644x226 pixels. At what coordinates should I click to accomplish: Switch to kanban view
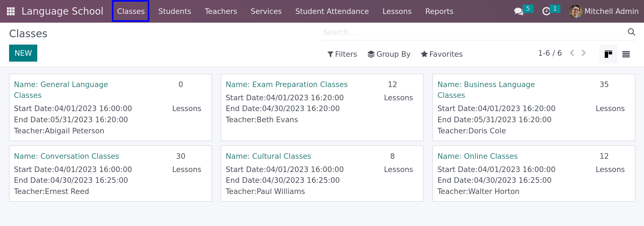[608, 54]
